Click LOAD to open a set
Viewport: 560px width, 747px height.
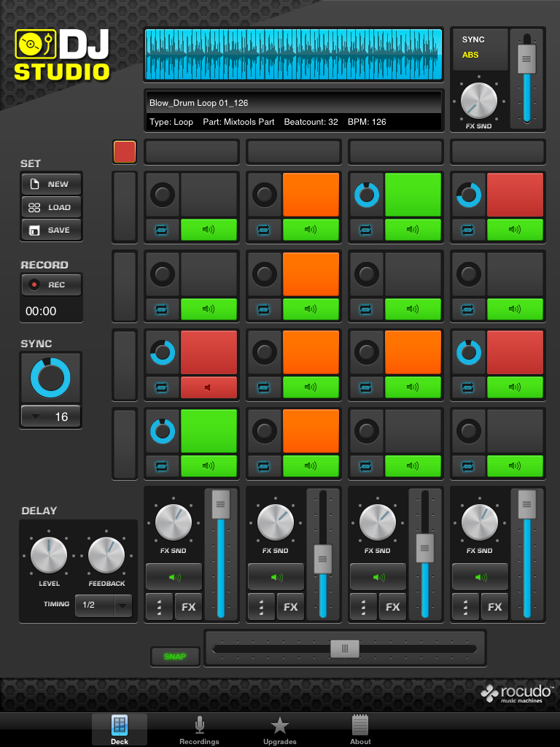tap(51, 207)
